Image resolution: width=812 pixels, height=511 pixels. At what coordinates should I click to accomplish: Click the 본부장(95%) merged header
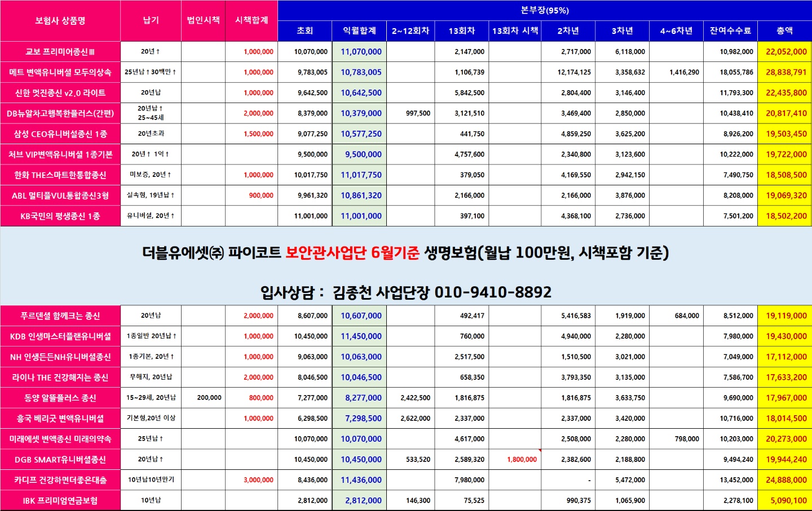coord(545,11)
